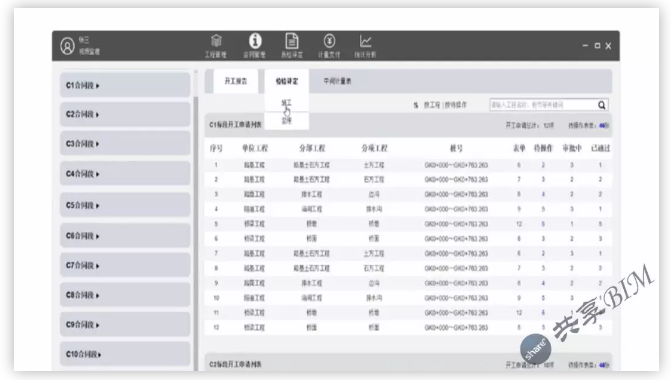This screenshot has width=671, height=380.
Task: Switch to the 开工报告 tab
Action: pyautogui.click(x=236, y=81)
